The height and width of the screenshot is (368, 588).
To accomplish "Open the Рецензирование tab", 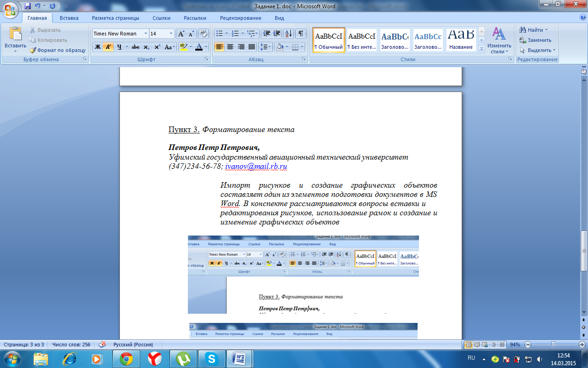I will point(240,18).
